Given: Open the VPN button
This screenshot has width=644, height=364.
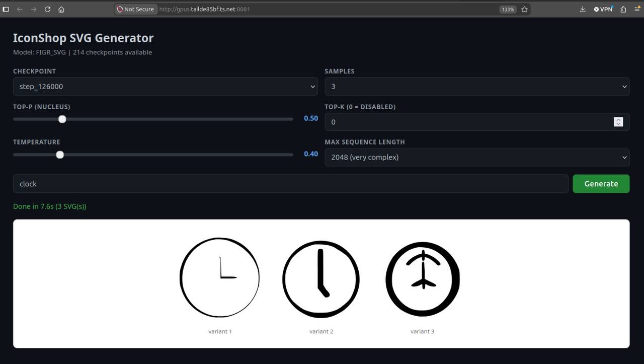Looking at the screenshot, I should 603,9.
